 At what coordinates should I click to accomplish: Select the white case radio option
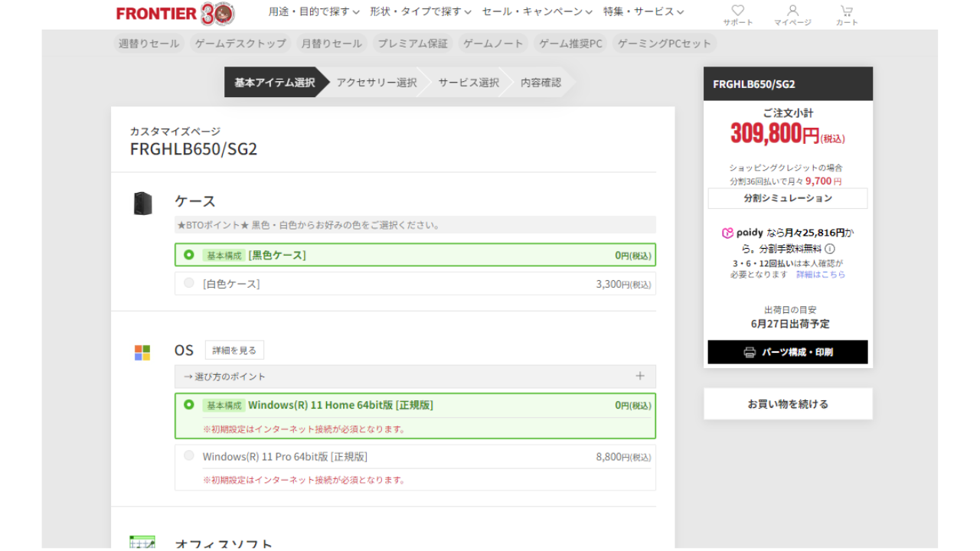[x=189, y=283]
